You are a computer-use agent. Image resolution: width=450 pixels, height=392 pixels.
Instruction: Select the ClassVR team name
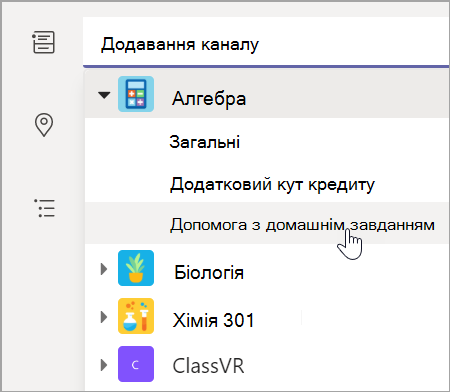[x=208, y=366]
